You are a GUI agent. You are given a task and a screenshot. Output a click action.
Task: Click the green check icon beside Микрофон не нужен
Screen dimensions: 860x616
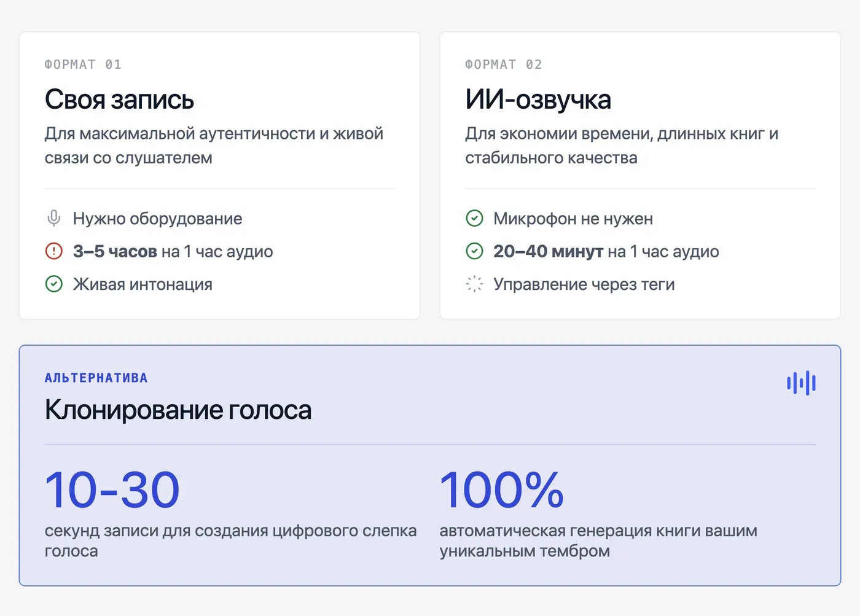click(474, 218)
